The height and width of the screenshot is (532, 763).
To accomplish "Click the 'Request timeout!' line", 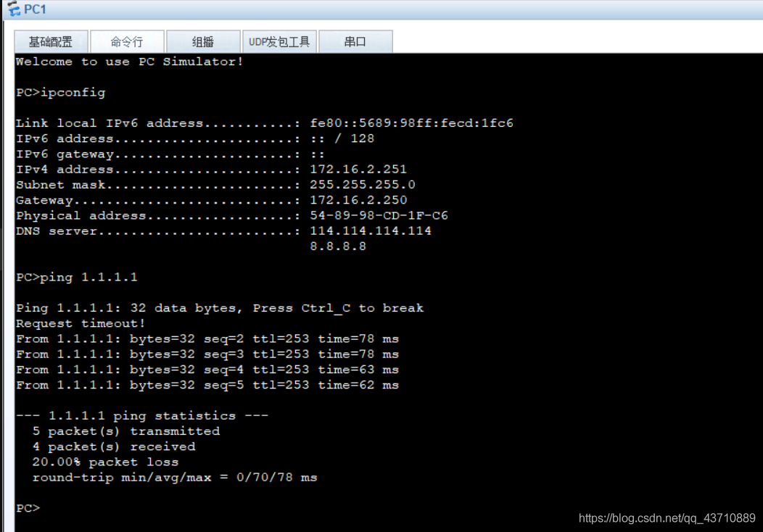I will pos(81,323).
